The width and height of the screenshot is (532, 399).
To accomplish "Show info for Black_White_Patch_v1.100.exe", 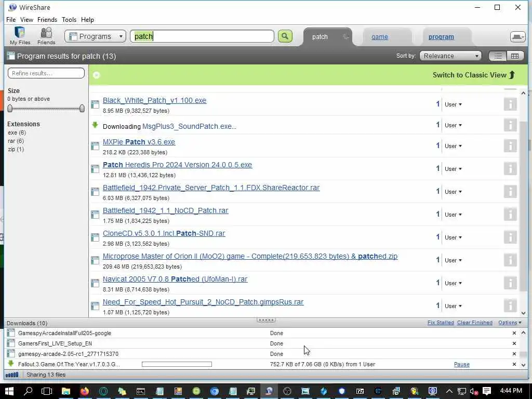I will 510,104.
